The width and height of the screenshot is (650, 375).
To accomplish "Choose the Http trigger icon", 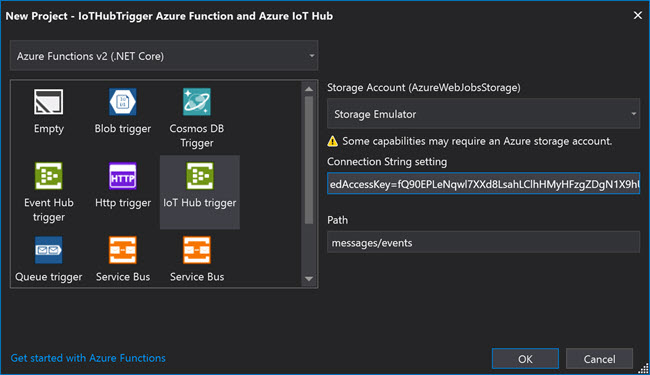I will 123,176.
